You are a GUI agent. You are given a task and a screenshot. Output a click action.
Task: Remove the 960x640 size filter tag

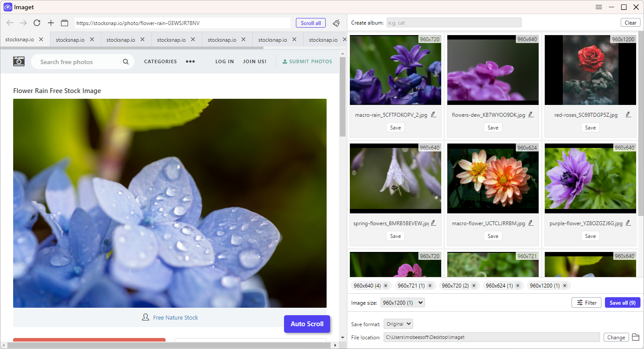click(x=386, y=285)
